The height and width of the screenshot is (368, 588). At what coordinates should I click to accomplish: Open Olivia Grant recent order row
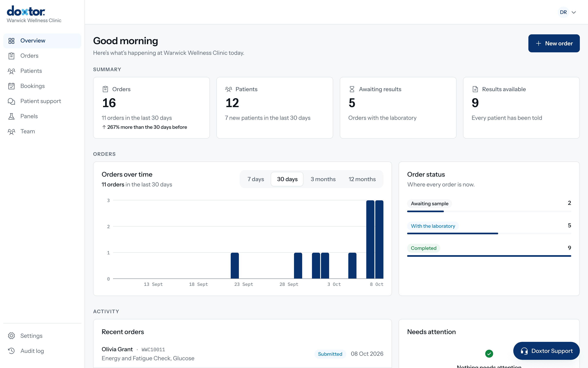(x=242, y=354)
